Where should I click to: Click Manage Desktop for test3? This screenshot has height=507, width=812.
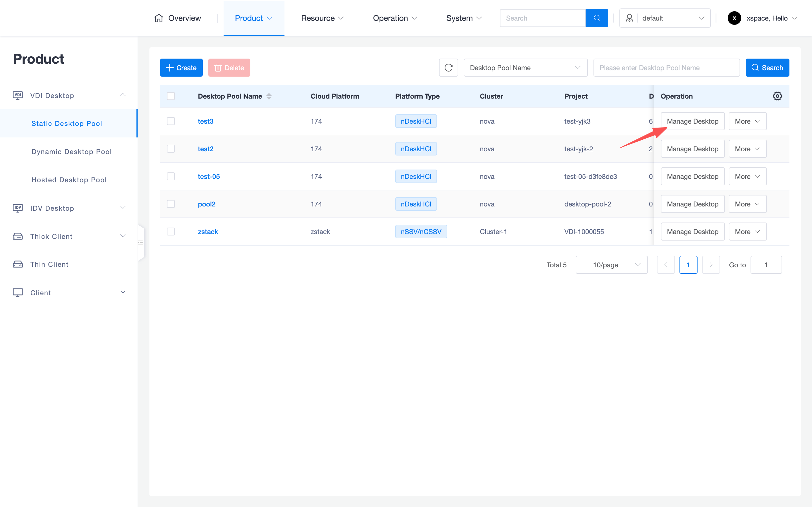click(x=692, y=121)
